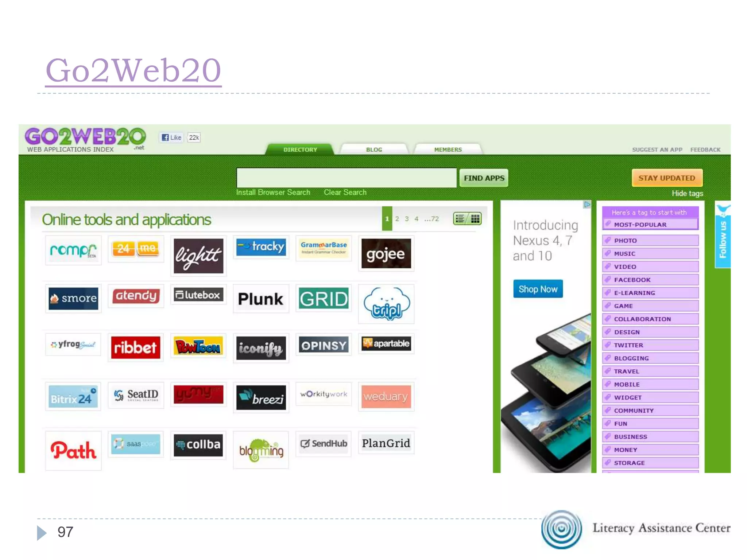747x560 pixels.
Task: Click the Stay Updated button
Action: tap(667, 178)
